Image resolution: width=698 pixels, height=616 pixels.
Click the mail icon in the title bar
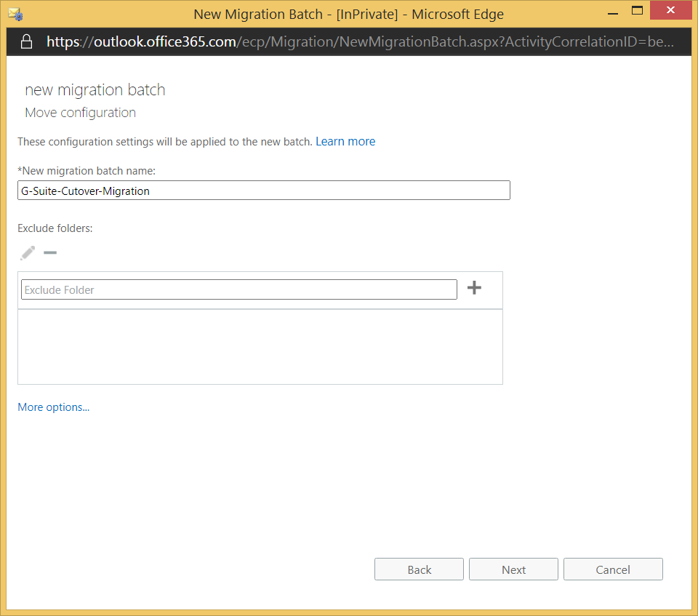click(15, 13)
